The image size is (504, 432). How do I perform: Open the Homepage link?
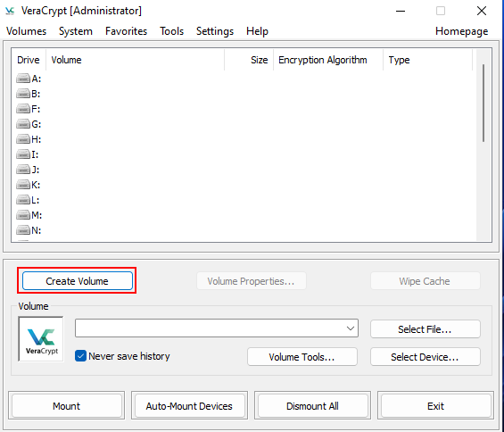pyautogui.click(x=461, y=31)
